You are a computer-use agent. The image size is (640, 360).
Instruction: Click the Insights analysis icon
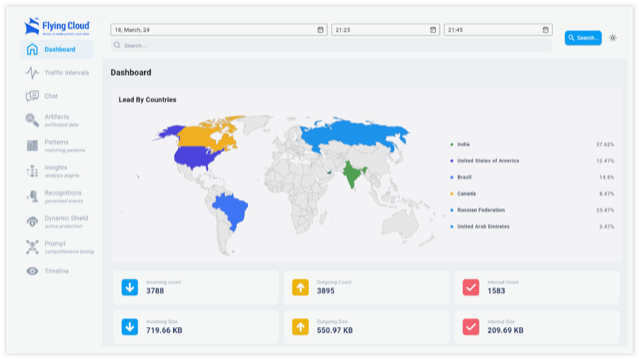coord(32,171)
